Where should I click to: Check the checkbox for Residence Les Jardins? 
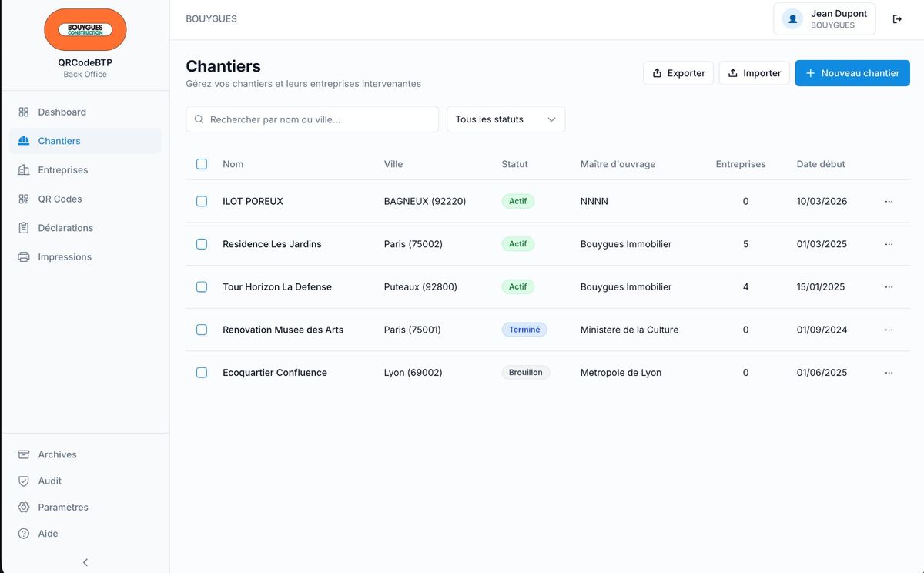[x=201, y=244]
